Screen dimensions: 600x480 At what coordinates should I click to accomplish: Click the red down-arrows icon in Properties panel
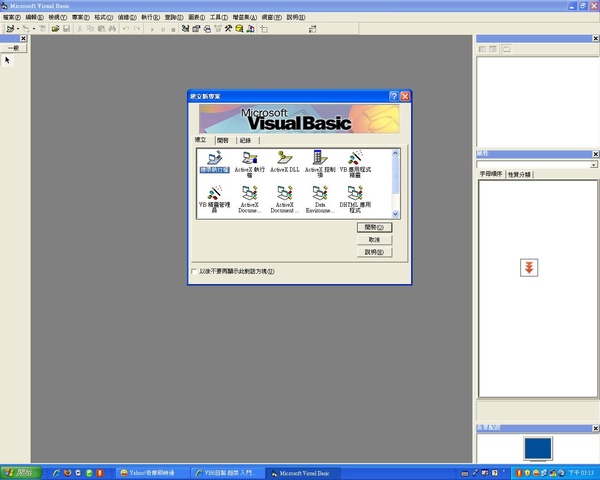click(x=529, y=268)
